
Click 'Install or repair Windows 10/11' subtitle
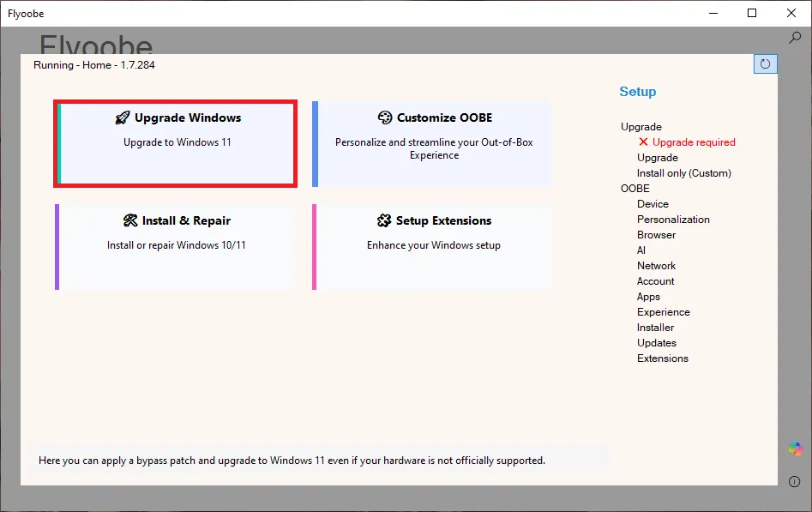tap(176, 245)
